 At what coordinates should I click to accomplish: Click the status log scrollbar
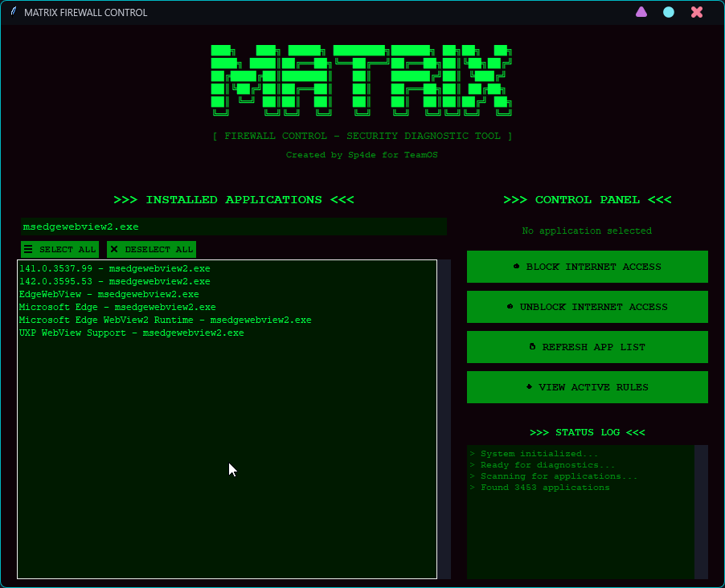pyautogui.click(x=701, y=511)
